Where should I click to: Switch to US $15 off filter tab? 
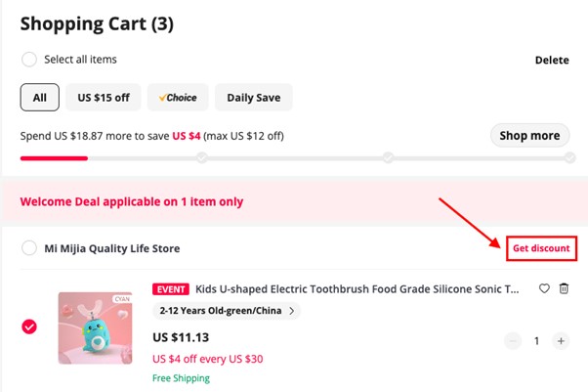(x=104, y=97)
